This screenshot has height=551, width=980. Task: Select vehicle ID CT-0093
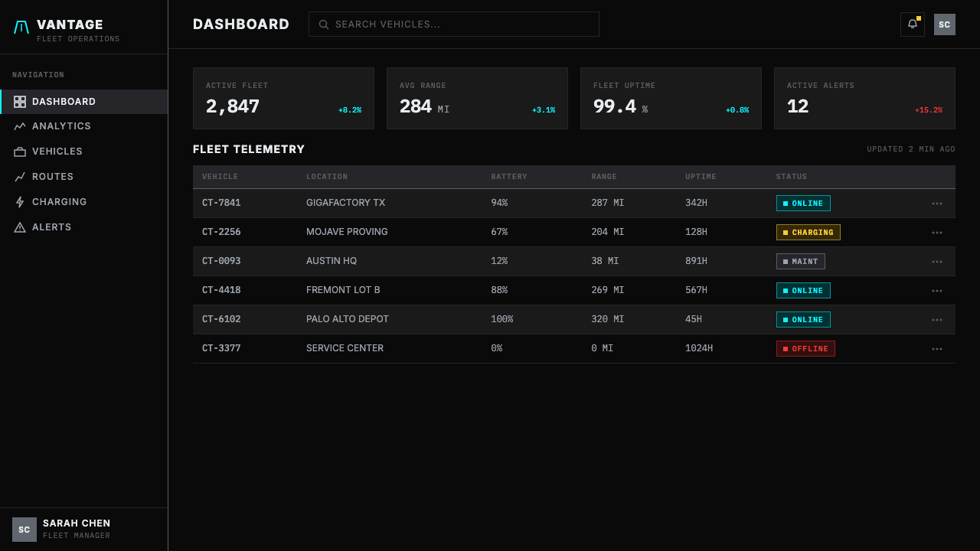221,261
